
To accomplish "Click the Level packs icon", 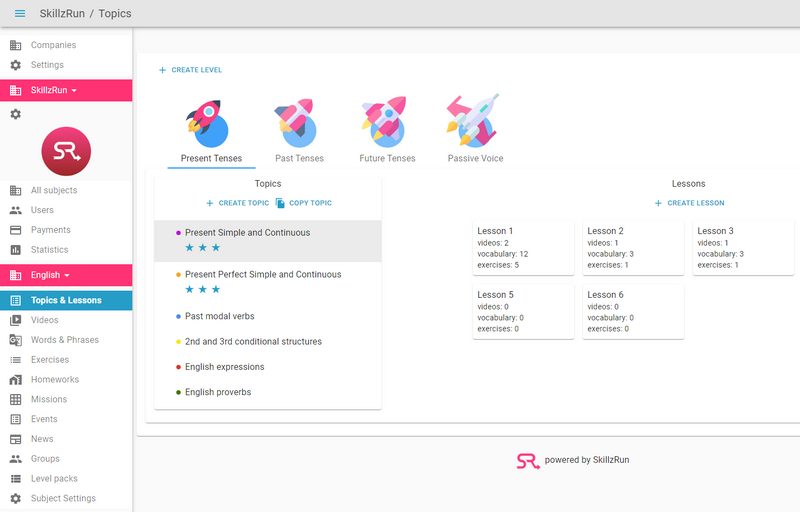I will (16, 479).
